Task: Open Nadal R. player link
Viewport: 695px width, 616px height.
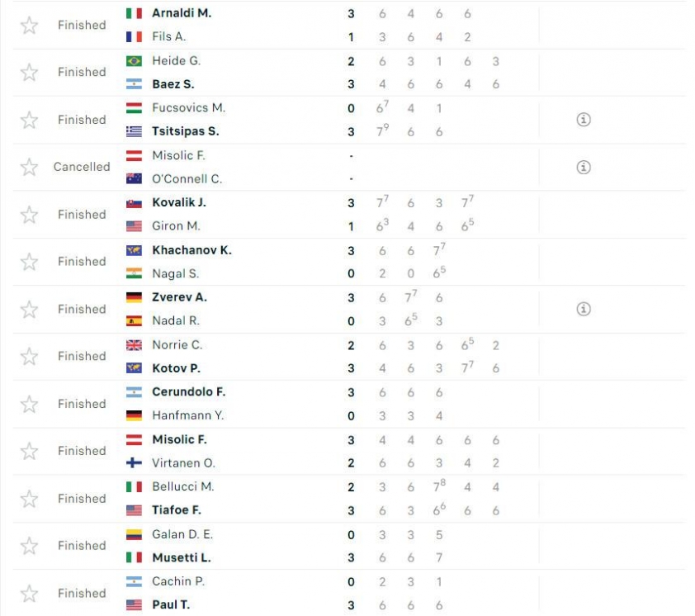Action: point(176,320)
